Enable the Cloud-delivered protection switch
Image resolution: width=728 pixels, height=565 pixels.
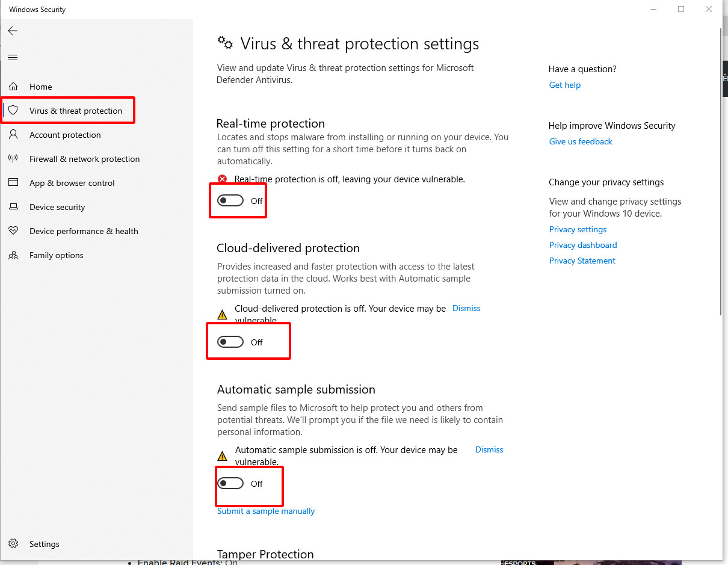pos(230,342)
